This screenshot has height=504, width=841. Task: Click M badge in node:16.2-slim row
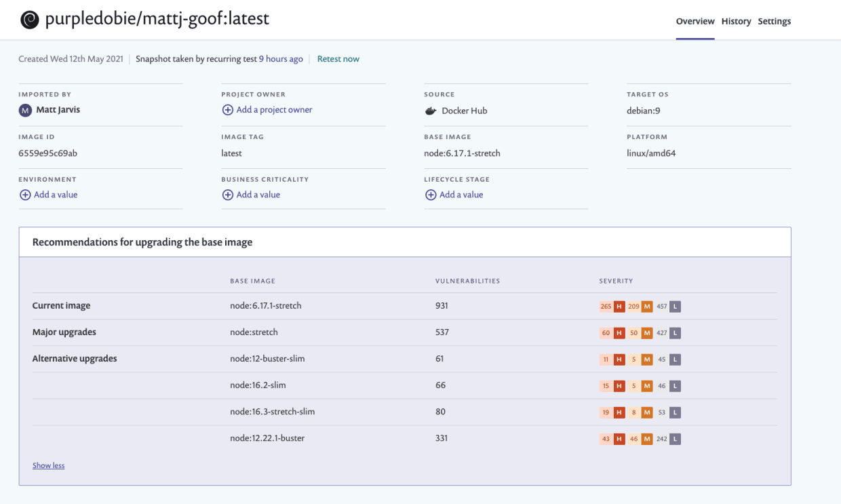[647, 386]
